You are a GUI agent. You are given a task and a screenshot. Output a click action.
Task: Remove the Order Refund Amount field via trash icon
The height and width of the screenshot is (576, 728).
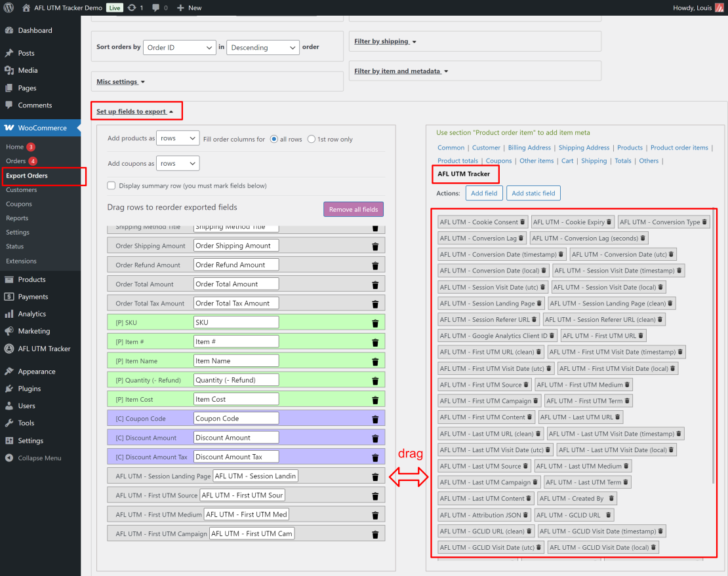(374, 265)
